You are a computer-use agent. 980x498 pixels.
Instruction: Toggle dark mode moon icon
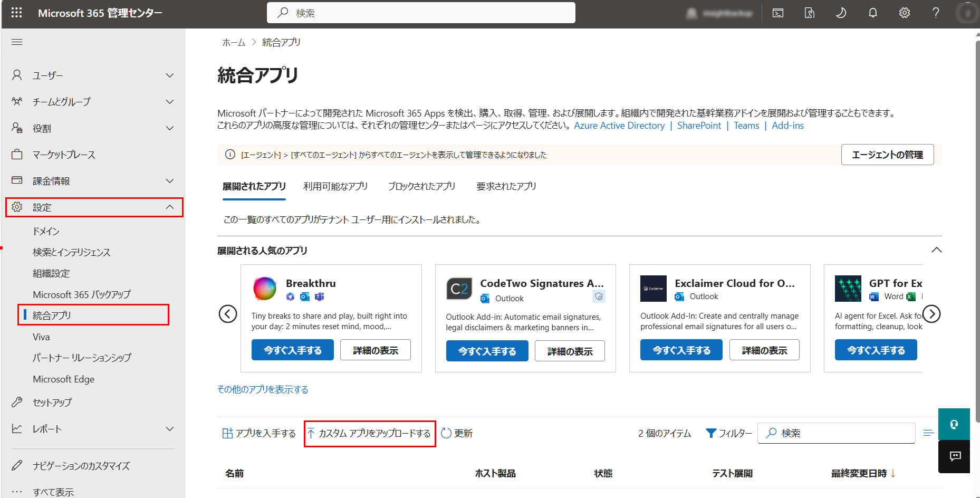point(841,13)
